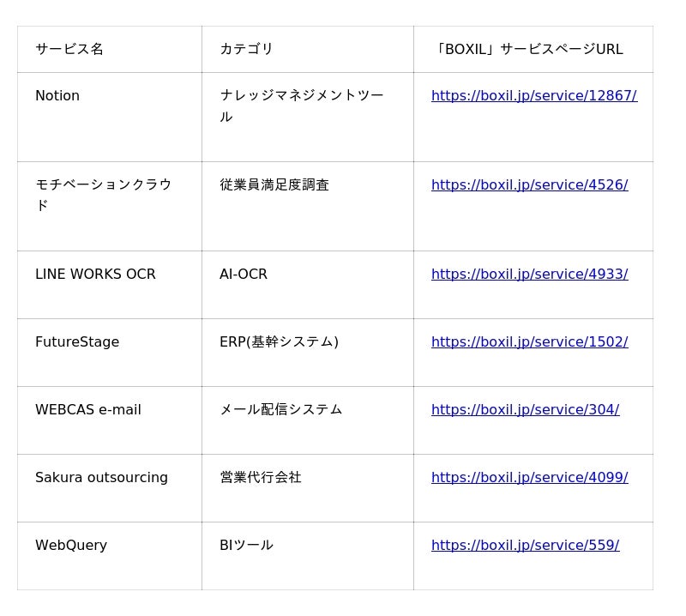Open the WEBCAS e-mail service 304 link
The width and height of the screenshot is (686, 616).
[x=525, y=410]
